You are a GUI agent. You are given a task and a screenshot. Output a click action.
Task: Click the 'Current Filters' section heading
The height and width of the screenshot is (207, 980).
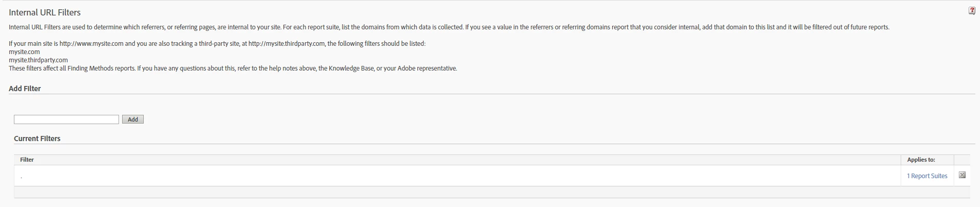[37, 139]
